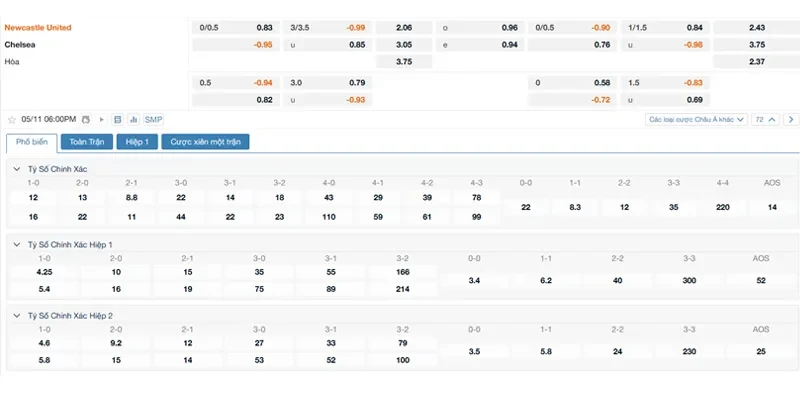The image size is (800, 400).
Task: Click the SMP icon button
Action: (153, 119)
